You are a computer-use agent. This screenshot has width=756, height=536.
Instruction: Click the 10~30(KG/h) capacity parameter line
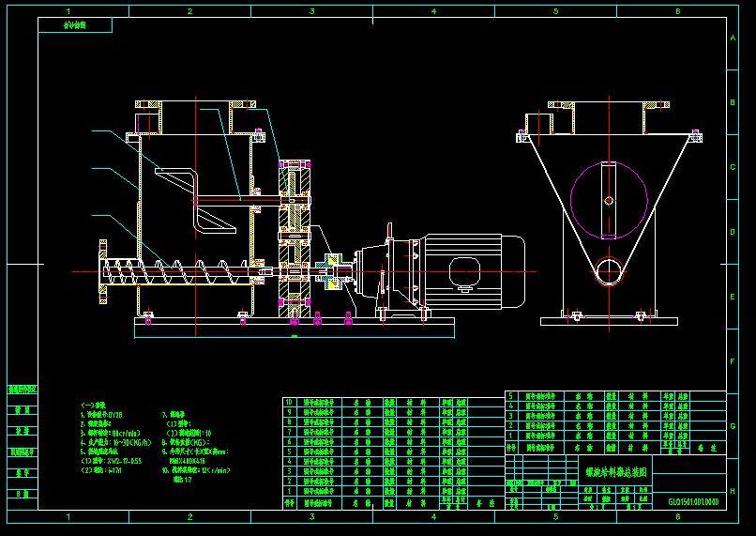click(115, 442)
